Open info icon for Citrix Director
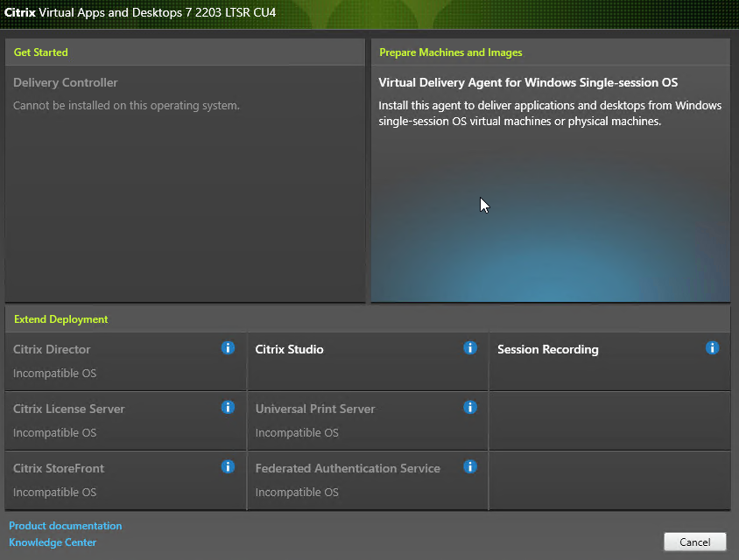Screen dimensions: 739x560 pos(228,348)
